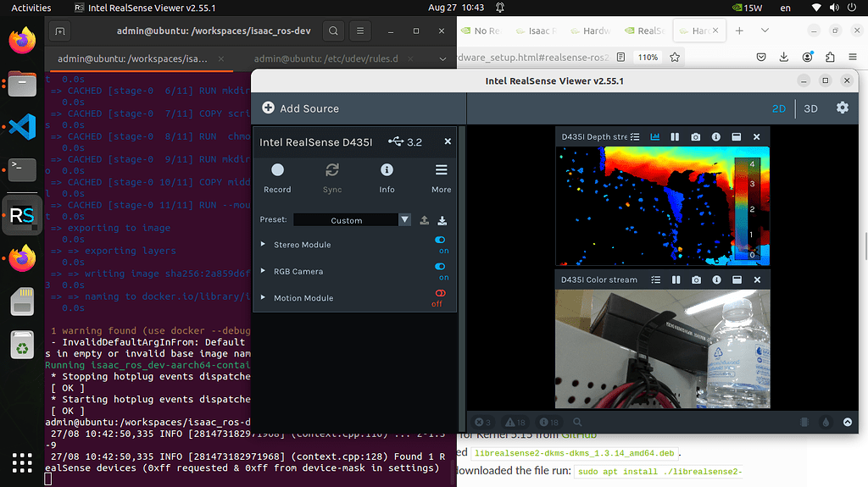Select the /etc/udev/rules.d terminal tab
Image resolution: width=868 pixels, height=487 pixels.
pyautogui.click(x=326, y=58)
